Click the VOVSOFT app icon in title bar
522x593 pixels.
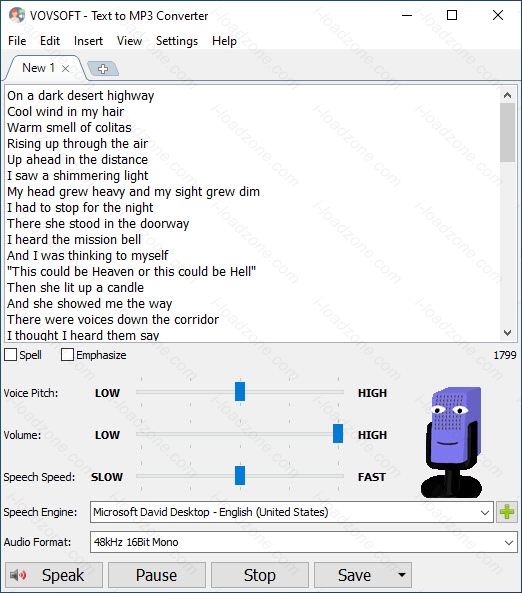tap(17, 16)
